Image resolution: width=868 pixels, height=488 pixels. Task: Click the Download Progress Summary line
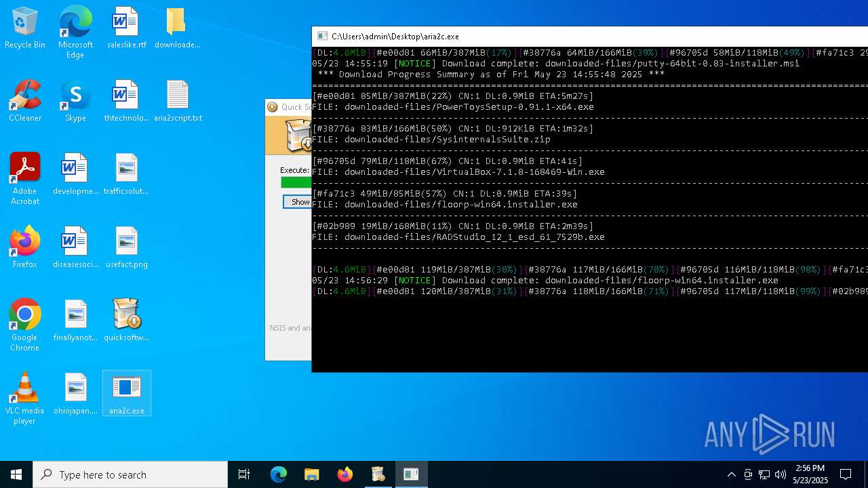point(491,75)
